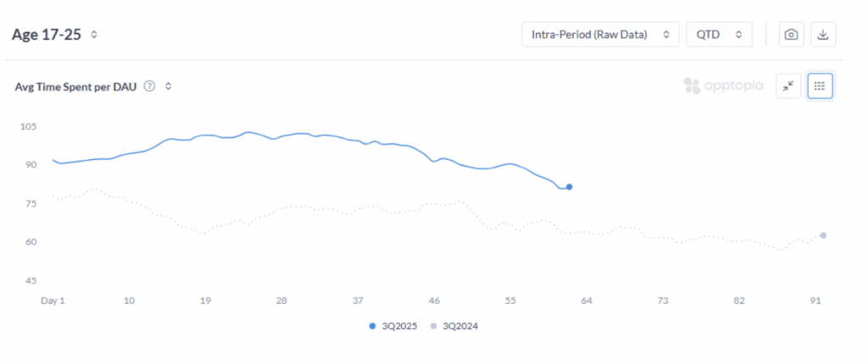Viewport: 868px width, 364px height.
Task: Click the 3Q2025 line end data point
Action: tap(569, 187)
